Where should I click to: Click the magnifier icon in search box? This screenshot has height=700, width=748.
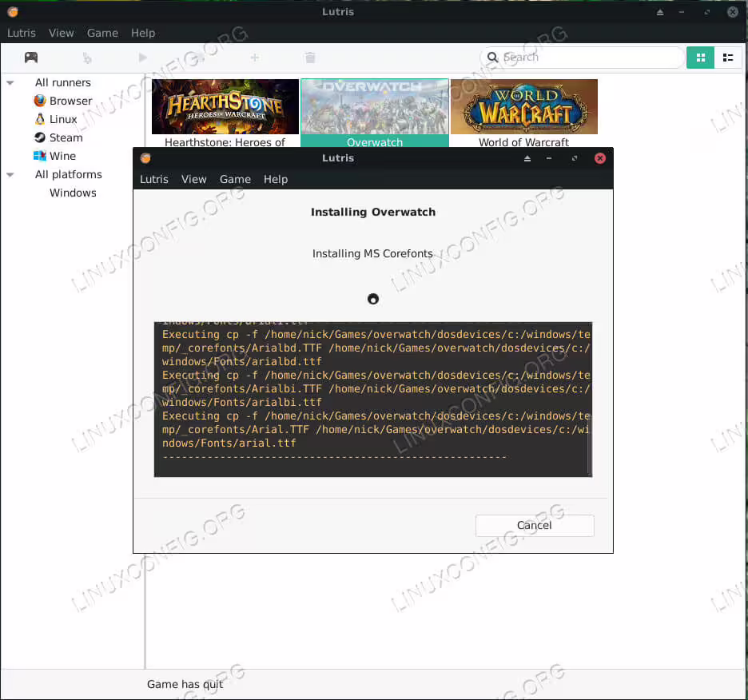(492, 58)
